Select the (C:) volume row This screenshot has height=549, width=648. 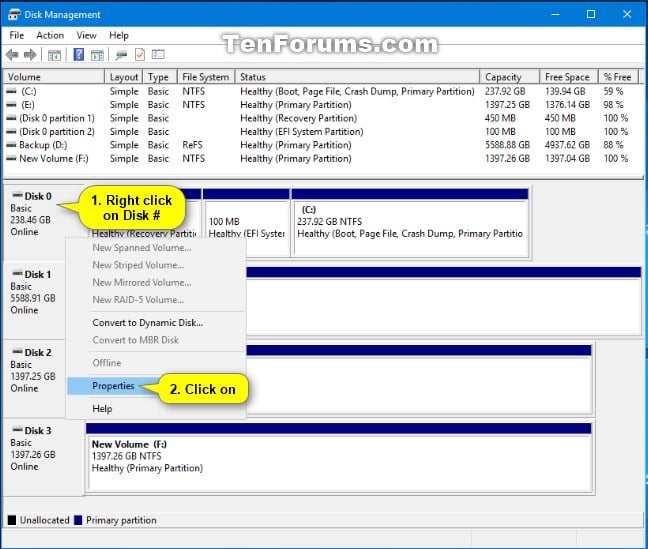pos(322,91)
